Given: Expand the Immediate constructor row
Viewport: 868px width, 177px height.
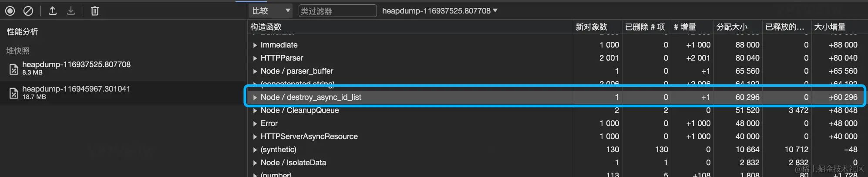Looking at the screenshot, I should 255,45.
